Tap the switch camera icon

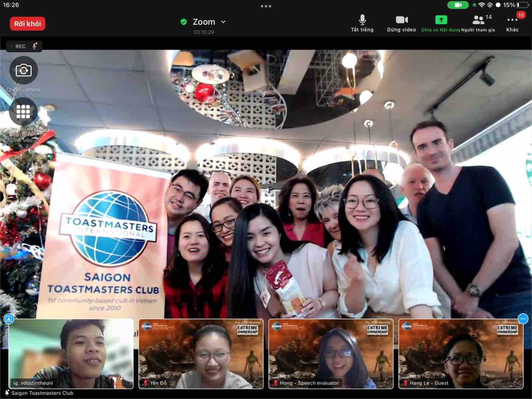click(23, 70)
